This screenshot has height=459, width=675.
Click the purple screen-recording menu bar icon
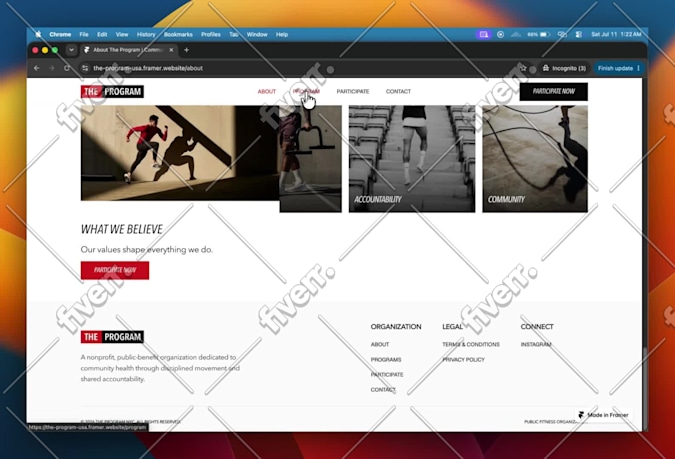coord(484,34)
